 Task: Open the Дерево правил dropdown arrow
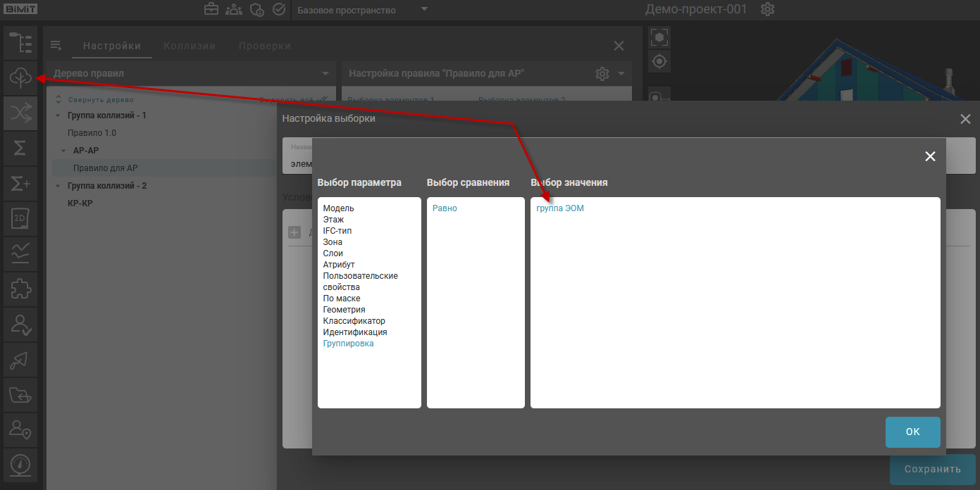(325, 74)
